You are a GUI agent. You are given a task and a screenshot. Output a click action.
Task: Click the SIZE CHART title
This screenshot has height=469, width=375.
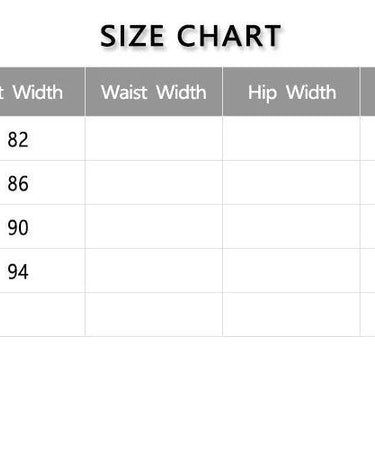190,36
